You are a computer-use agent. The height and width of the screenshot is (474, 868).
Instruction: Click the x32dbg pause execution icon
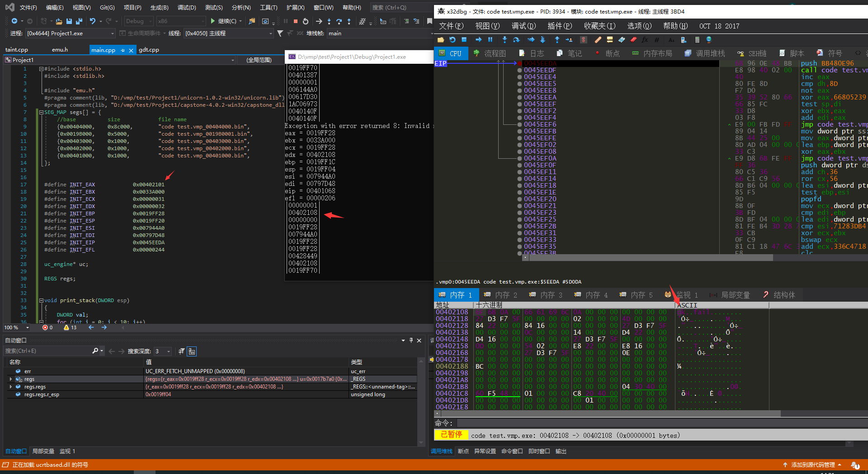click(x=490, y=40)
